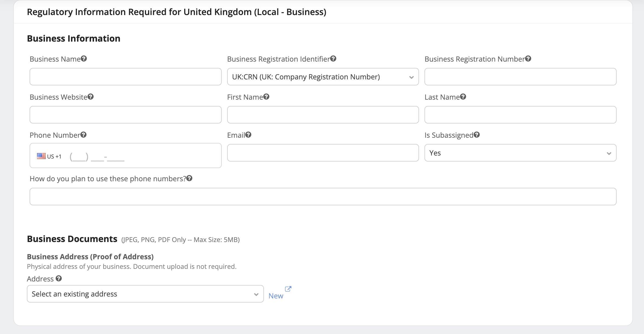644x334 pixels.
Task: Open Business Registration Identifier dropdown
Action: [x=323, y=77]
